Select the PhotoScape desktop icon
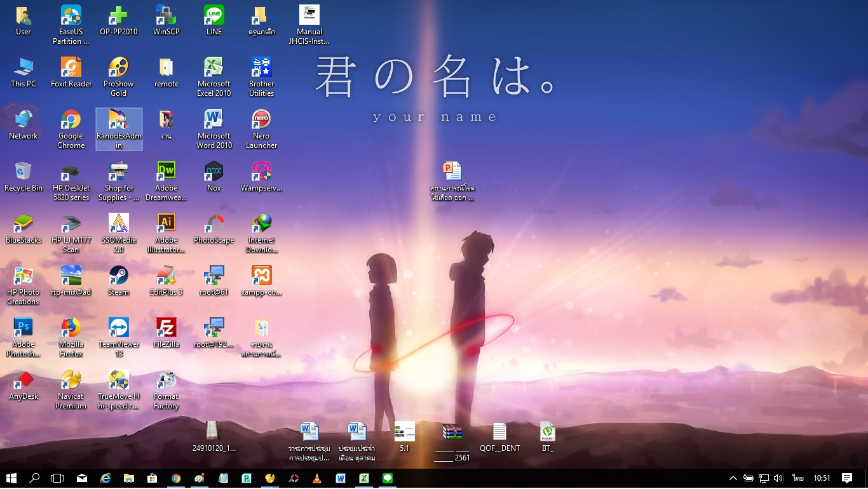 point(214,229)
